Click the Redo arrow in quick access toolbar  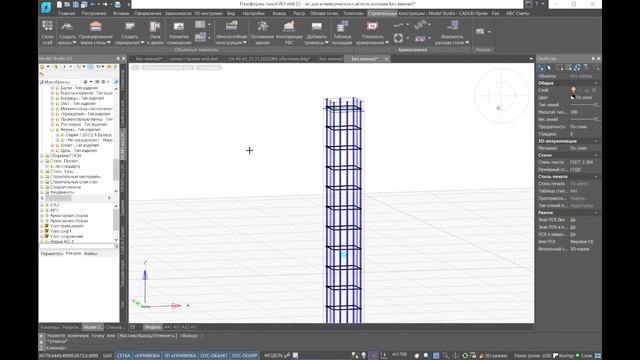(105, 4)
